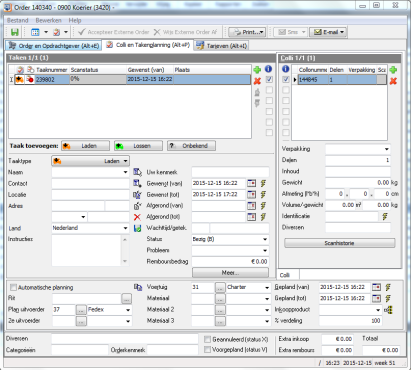Expand the Naam combo box

click(x=125, y=172)
